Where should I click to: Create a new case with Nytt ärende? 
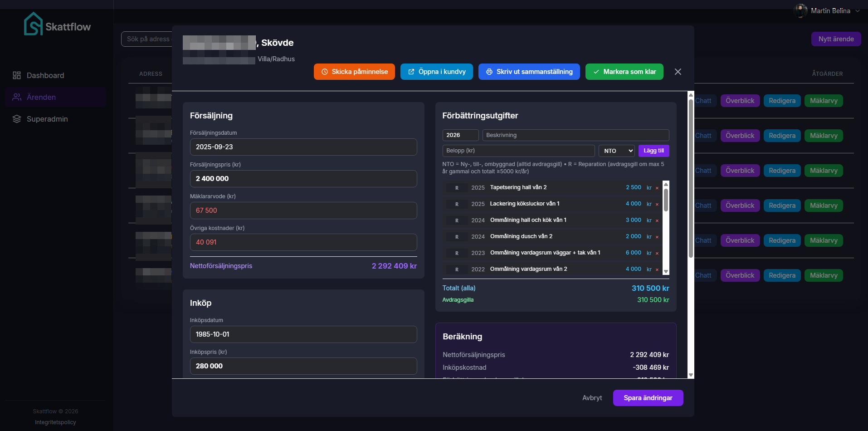836,39
